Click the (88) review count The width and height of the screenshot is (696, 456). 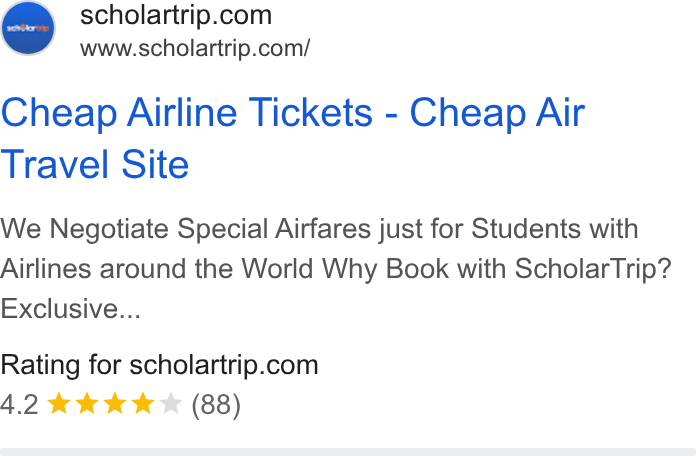[216, 405]
